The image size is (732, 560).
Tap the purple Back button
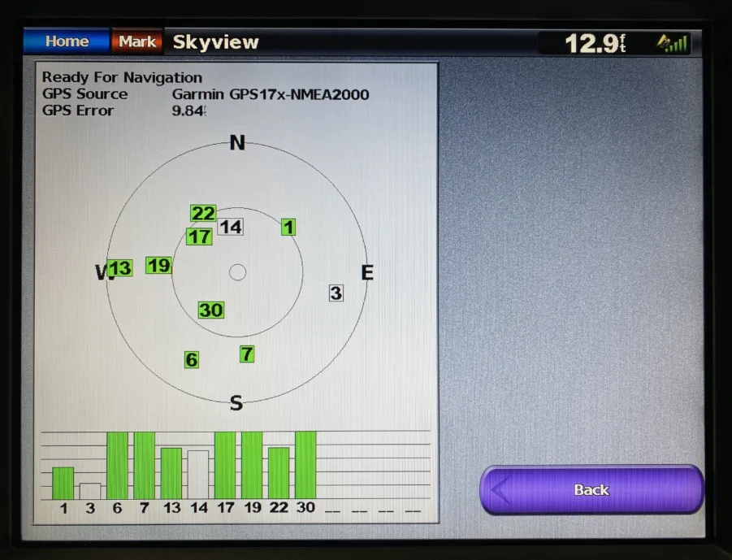pyautogui.click(x=591, y=489)
